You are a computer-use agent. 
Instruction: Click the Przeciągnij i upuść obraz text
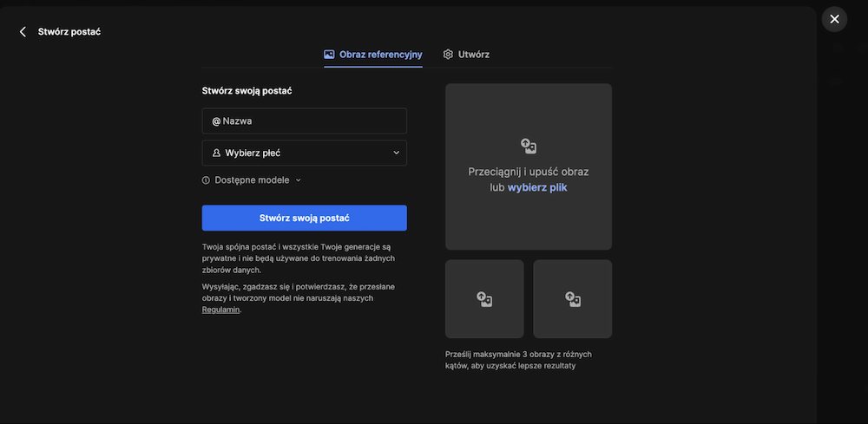coord(529,172)
